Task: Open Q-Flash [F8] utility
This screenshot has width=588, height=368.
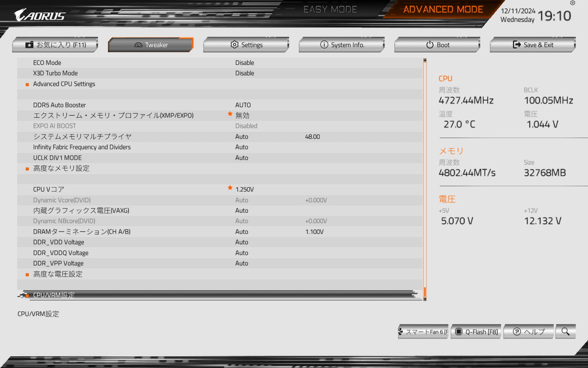Action: click(x=475, y=332)
